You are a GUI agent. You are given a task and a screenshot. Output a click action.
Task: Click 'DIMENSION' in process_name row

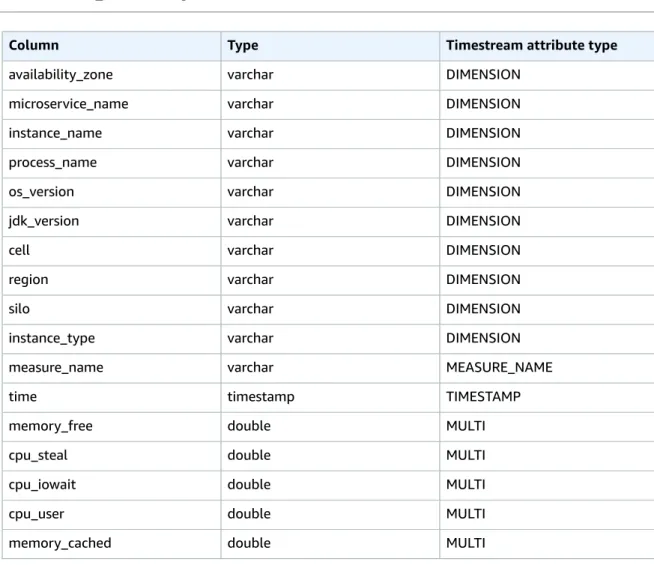pos(483,163)
